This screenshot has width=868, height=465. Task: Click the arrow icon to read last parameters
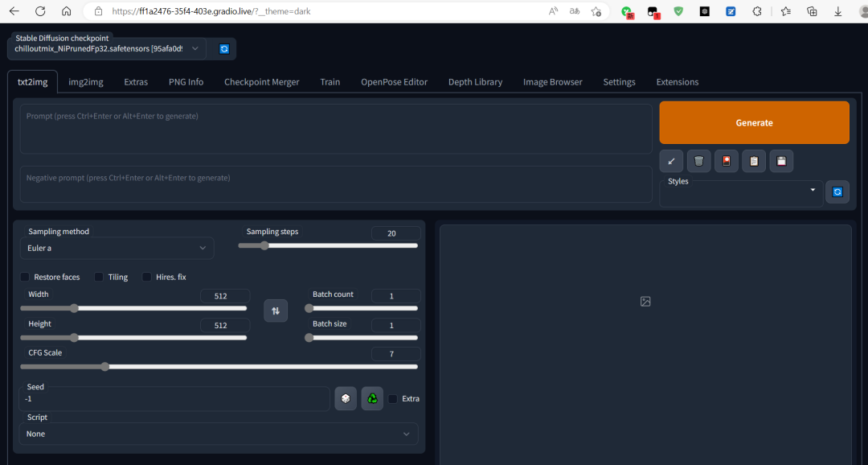pos(671,161)
